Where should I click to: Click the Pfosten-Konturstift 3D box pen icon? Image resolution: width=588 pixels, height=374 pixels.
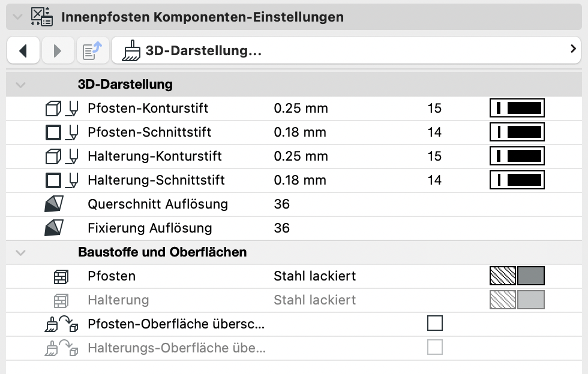tap(62, 108)
